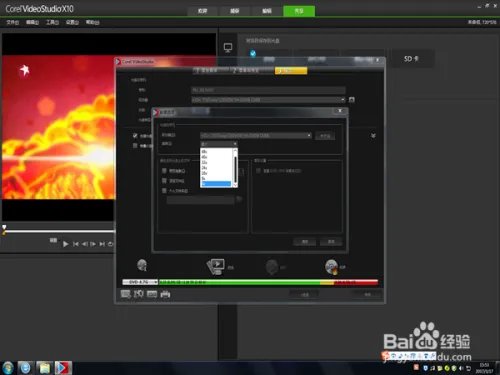Open Corel VideoStudio from the Windows taskbar
The height and width of the screenshot is (375, 500).
pos(63,368)
